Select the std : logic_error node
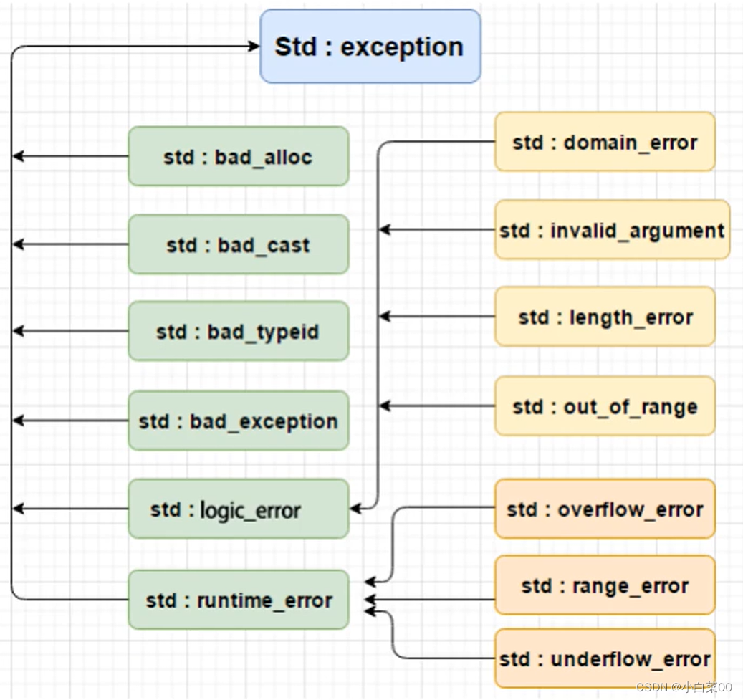This screenshot has height=700, width=743. coord(238,509)
